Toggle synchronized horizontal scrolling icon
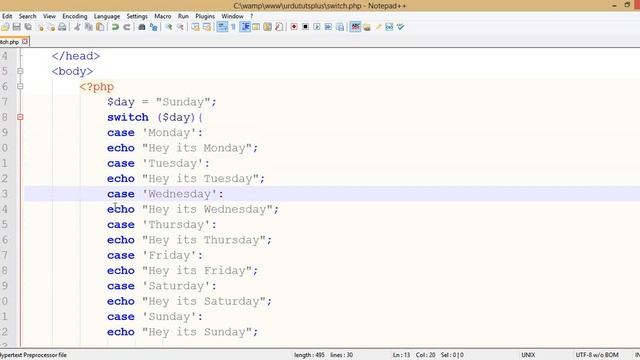640x360 pixels. pos(207,27)
